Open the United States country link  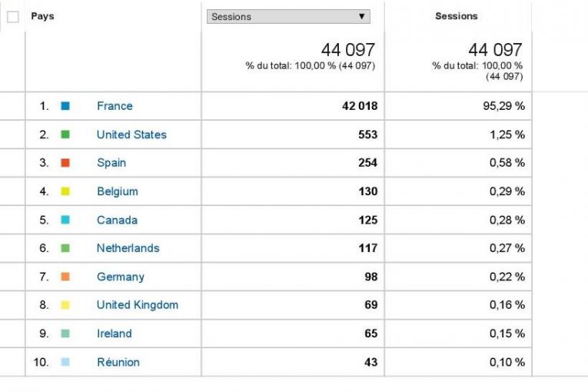(131, 135)
